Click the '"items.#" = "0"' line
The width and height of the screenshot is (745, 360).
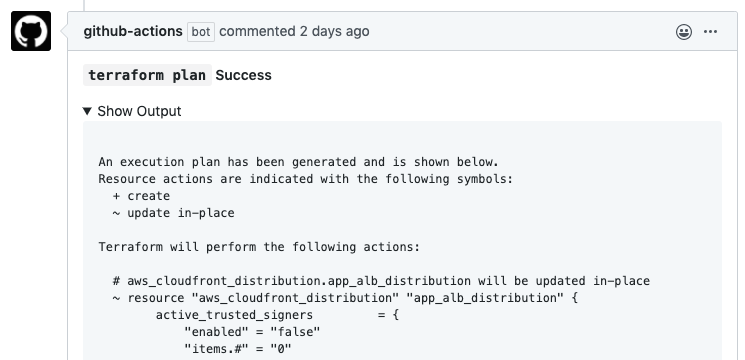point(238,349)
